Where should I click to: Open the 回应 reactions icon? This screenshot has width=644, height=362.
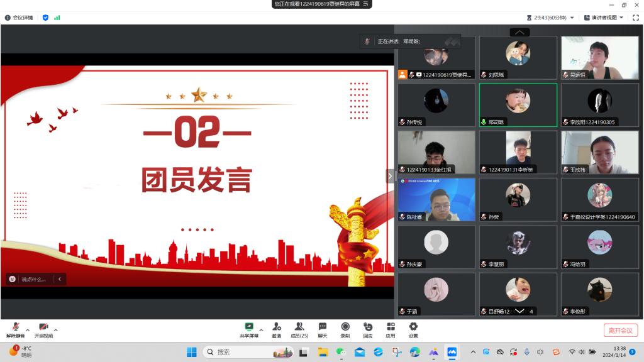(368, 329)
